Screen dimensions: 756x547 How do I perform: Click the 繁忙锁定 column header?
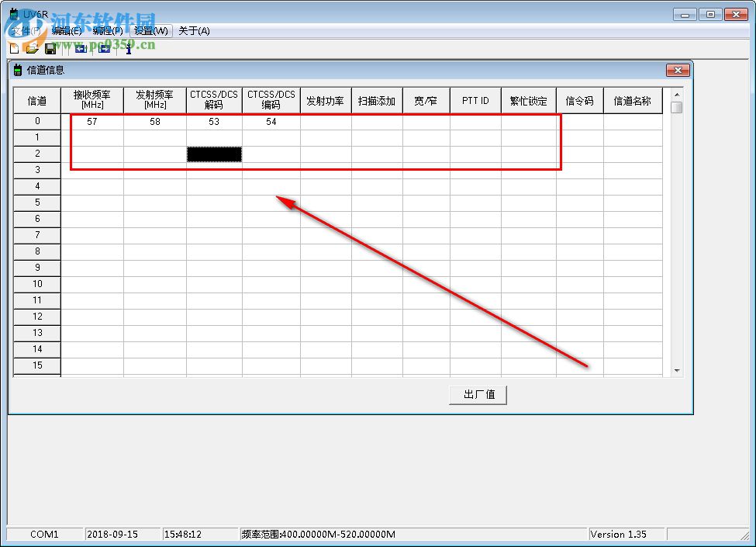pyautogui.click(x=529, y=101)
